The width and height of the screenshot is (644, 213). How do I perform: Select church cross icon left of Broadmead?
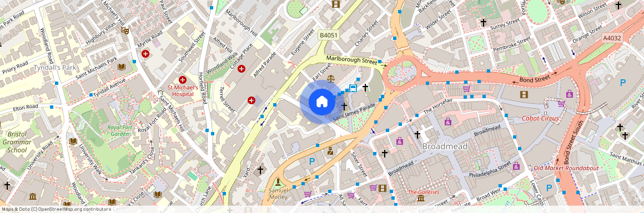(417, 134)
